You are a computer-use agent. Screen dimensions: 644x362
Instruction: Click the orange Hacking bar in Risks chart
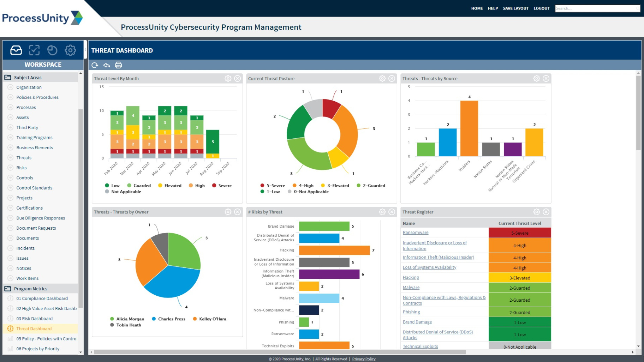pyautogui.click(x=334, y=250)
